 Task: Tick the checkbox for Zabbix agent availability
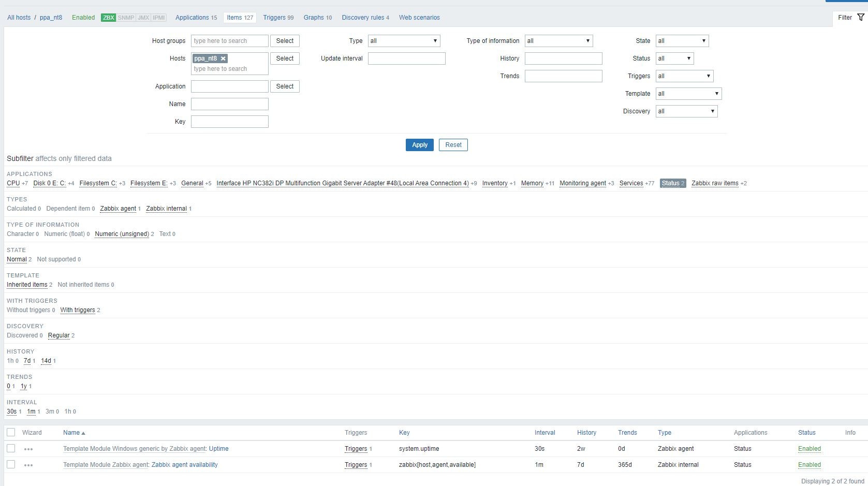pos(11,465)
